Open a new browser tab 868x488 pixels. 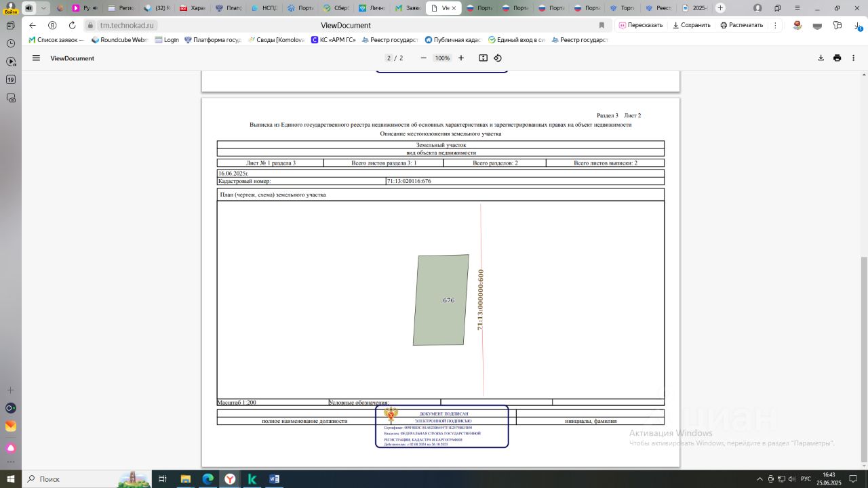point(720,8)
